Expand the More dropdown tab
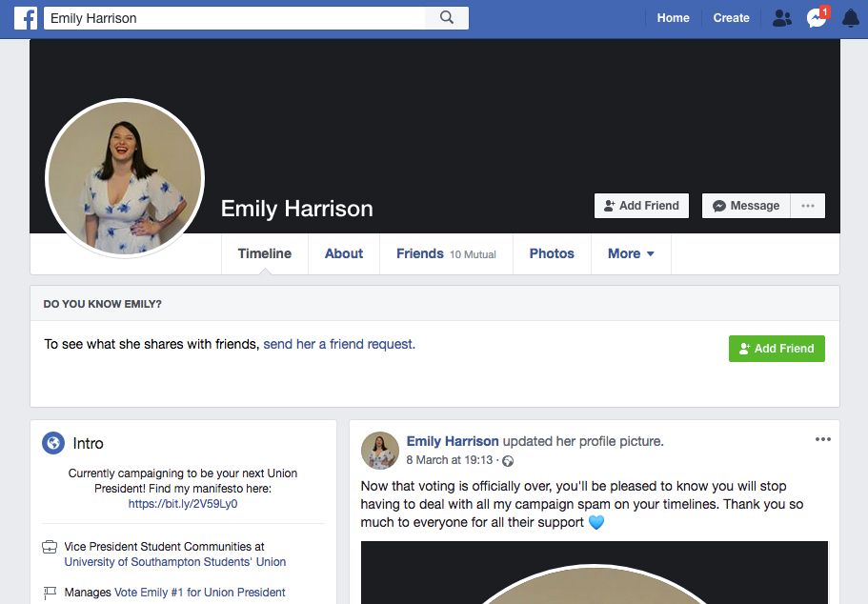 point(631,253)
